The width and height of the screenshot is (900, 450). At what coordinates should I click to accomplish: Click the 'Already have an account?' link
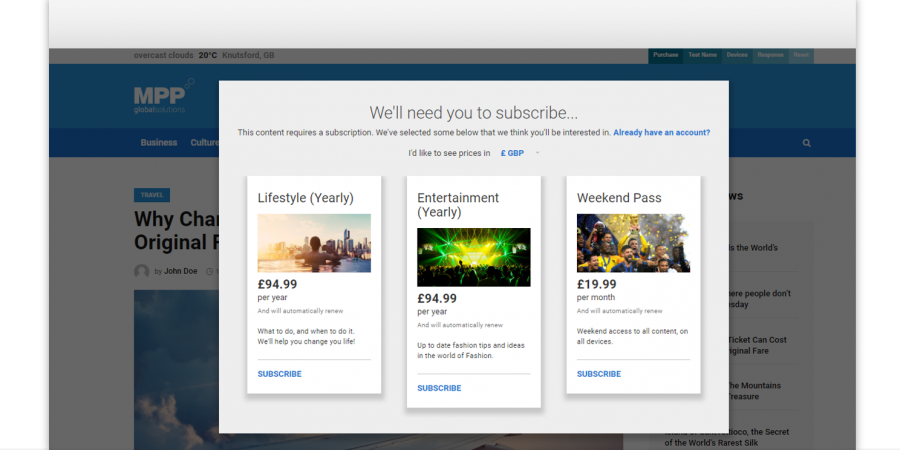click(x=661, y=132)
